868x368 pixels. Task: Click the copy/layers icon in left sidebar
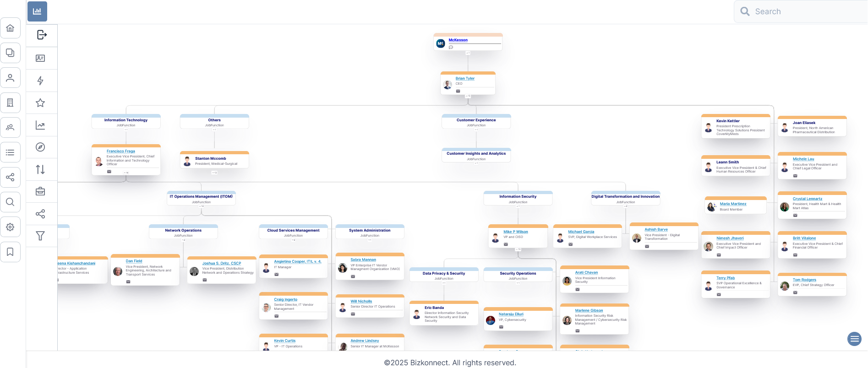coord(10,53)
